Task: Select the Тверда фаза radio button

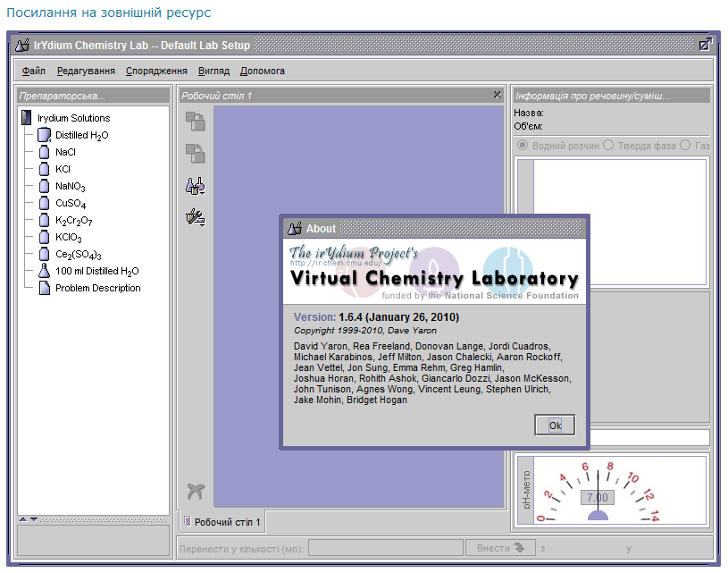Action: point(608,145)
